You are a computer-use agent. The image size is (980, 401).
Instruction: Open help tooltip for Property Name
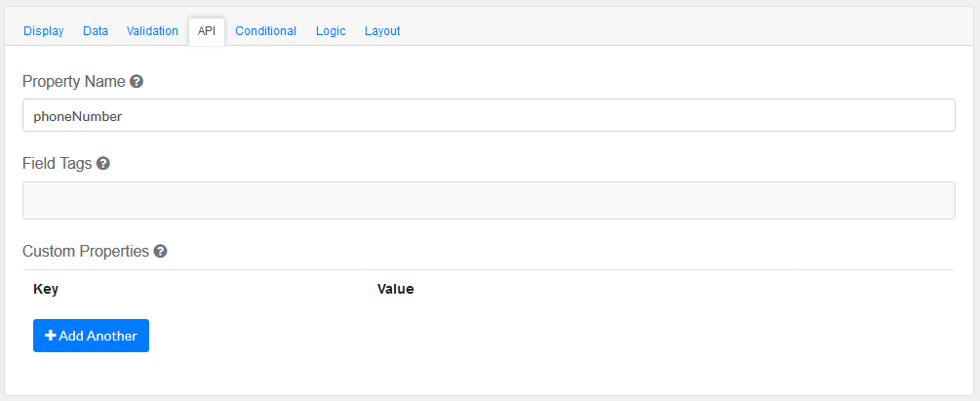pyautogui.click(x=137, y=82)
